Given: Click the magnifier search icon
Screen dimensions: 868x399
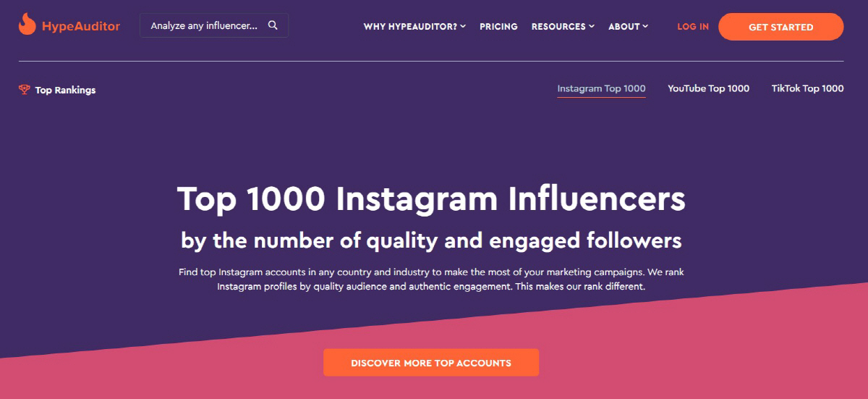Looking at the screenshot, I should pyautogui.click(x=273, y=25).
